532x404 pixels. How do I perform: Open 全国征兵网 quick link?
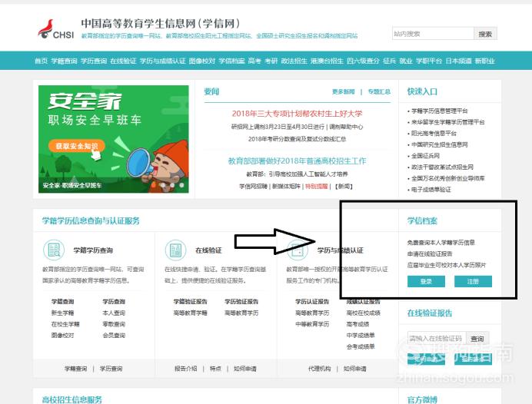tap(425, 156)
